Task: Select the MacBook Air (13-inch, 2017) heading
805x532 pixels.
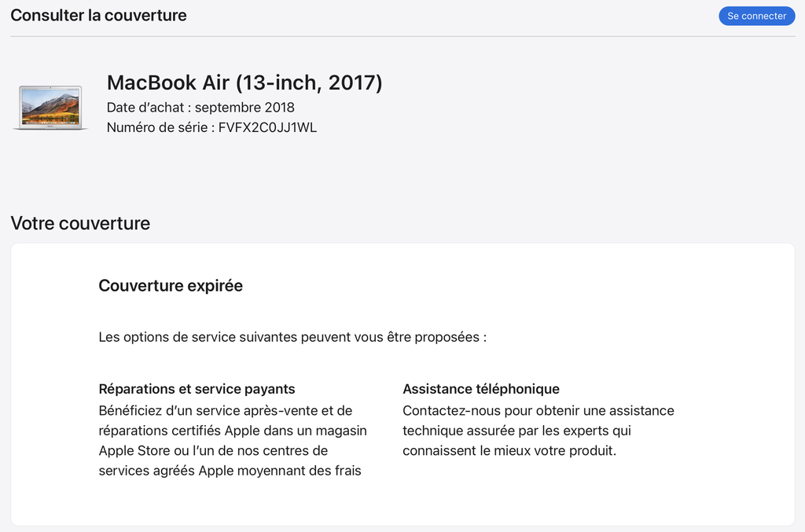Action: [244, 83]
